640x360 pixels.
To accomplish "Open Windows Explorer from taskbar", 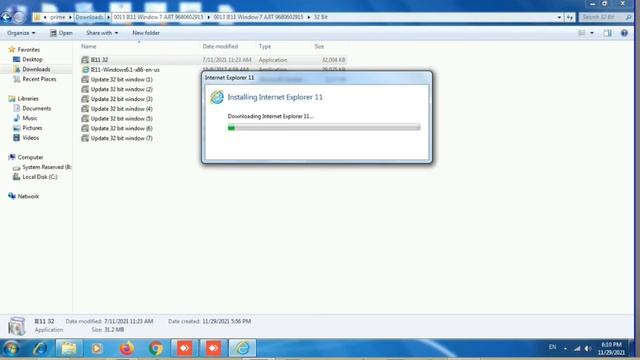I will pos(69,348).
